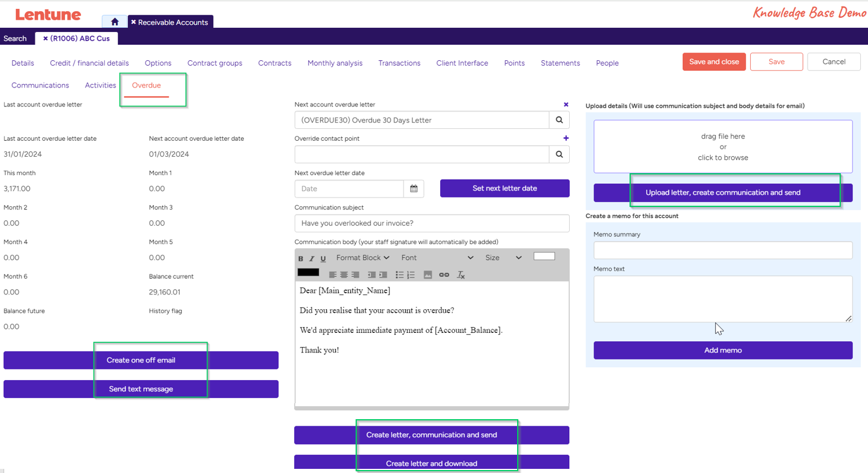This screenshot has height=473, width=868.
Task: Clear next account overdue letter selection
Action: [x=566, y=105]
